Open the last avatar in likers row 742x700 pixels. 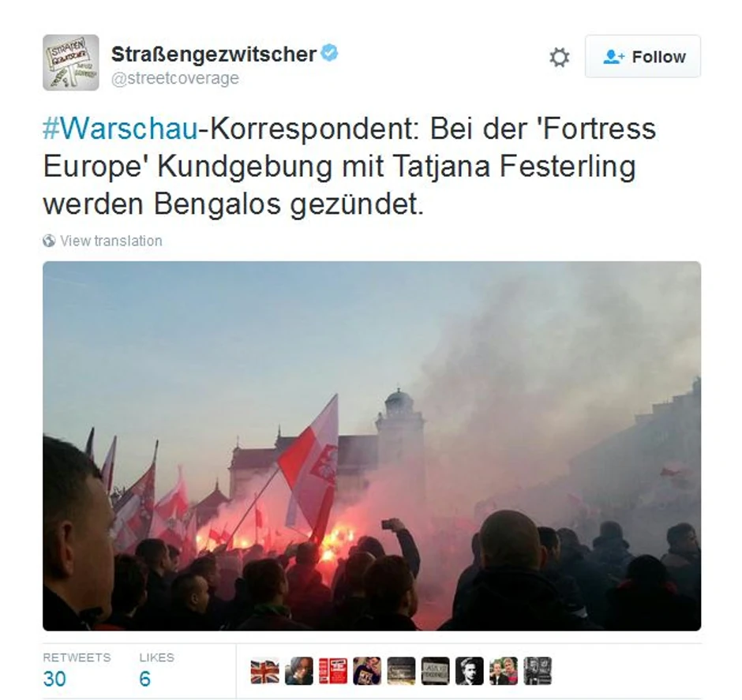point(538,671)
